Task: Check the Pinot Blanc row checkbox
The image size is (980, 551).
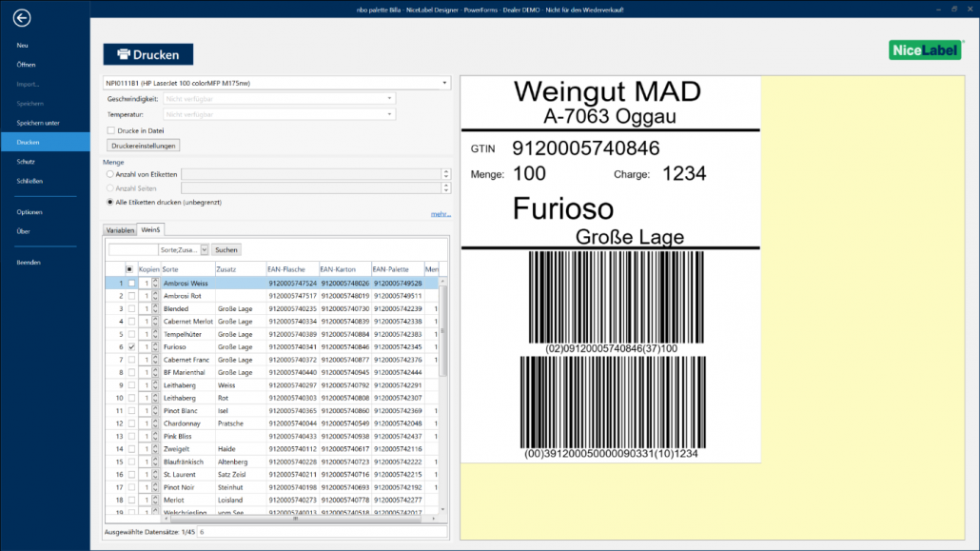Action: (x=131, y=411)
